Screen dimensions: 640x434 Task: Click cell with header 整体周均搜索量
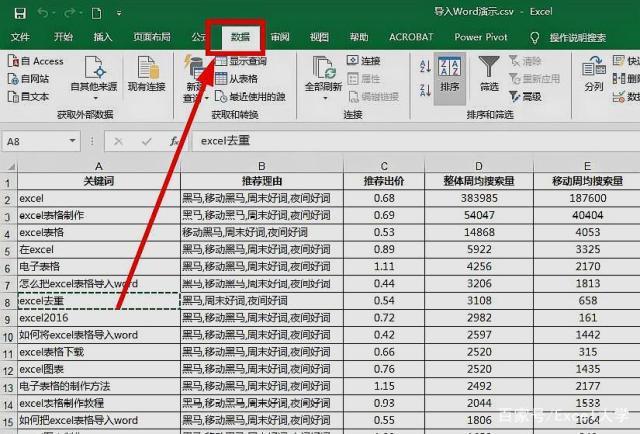point(479,181)
